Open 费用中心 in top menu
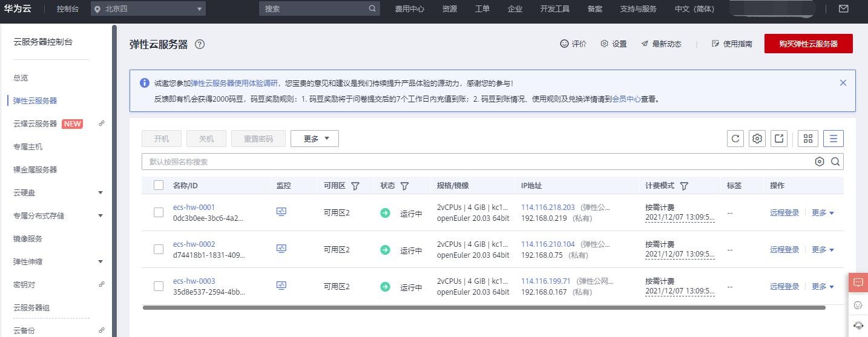The width and height of the screenshot is (868, 337). point(410,9)
